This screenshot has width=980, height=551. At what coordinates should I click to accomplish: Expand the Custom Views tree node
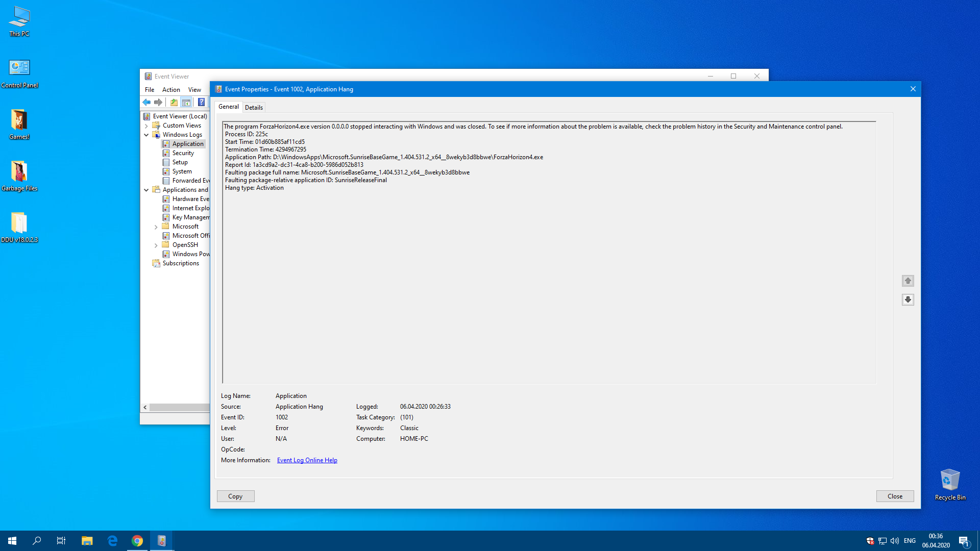coord(146,126)
